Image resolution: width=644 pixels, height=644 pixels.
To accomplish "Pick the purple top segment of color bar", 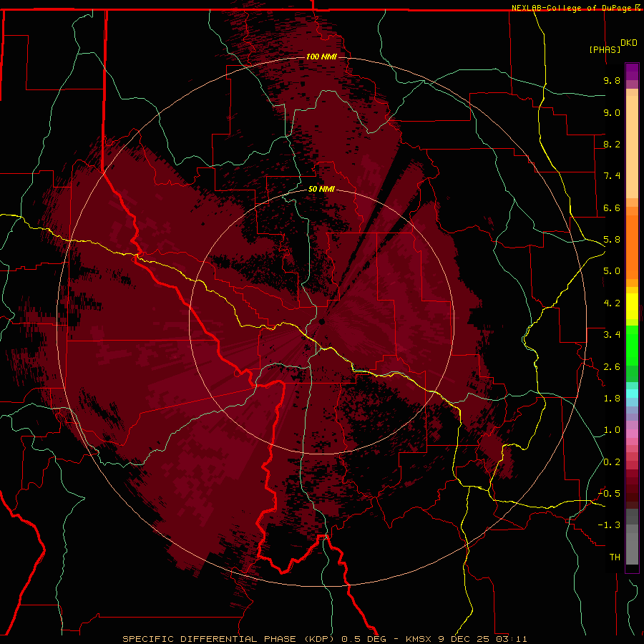I will tap(632, 72).
